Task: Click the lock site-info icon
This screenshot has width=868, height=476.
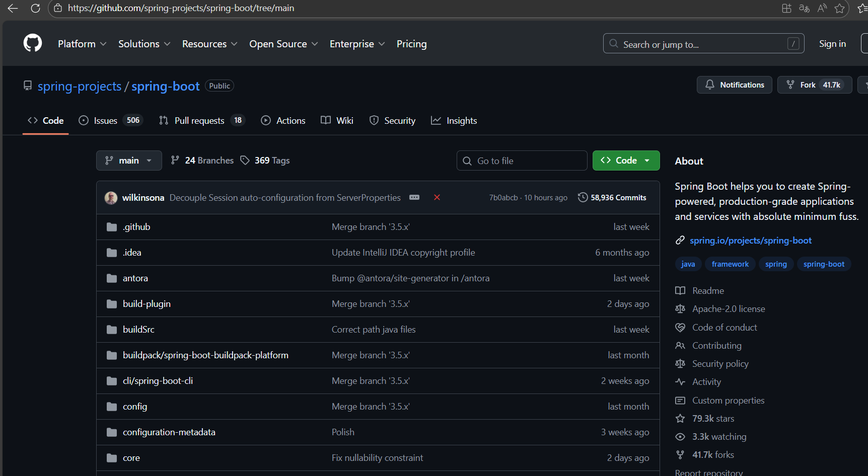Action: [x=58, y=8]
